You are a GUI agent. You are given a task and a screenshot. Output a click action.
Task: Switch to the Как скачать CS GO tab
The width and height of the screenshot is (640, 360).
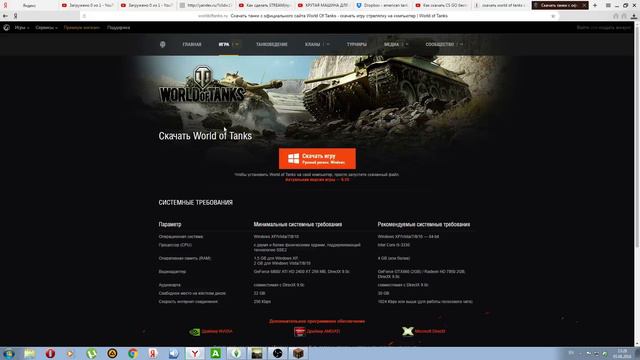click(x=442, y=5)
